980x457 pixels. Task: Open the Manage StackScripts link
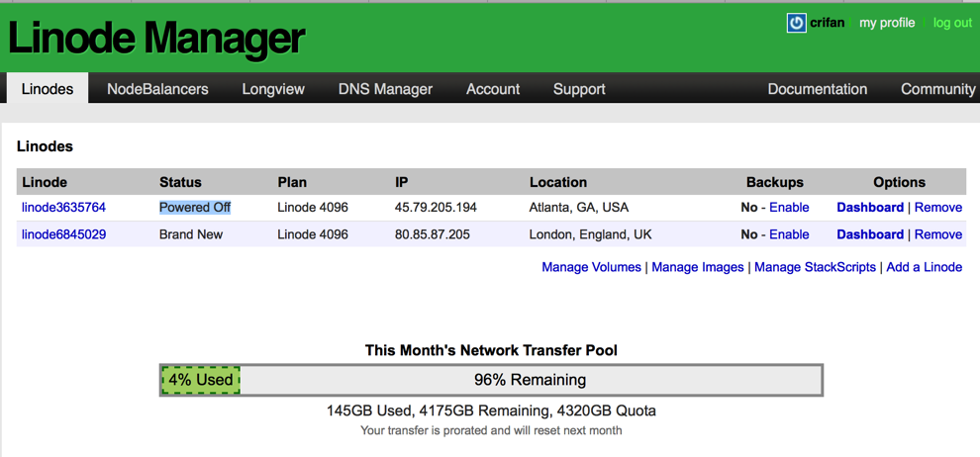coord(815,267)
